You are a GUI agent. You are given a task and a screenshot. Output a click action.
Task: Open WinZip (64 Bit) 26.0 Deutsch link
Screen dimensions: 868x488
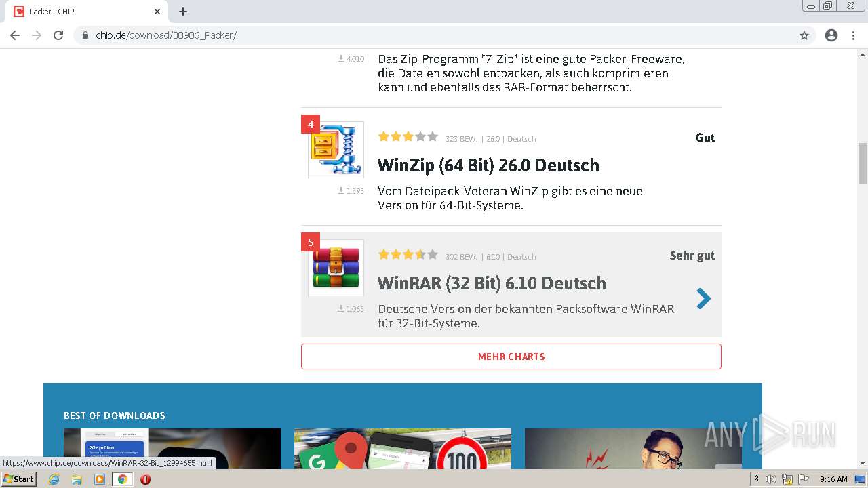pos(488,165)
